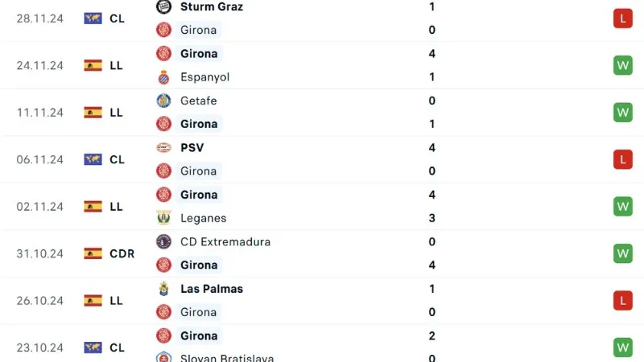Click the Leganes club crest
Image resolution: width=644 pixels, height=362 pixels.
click(163, 218)
